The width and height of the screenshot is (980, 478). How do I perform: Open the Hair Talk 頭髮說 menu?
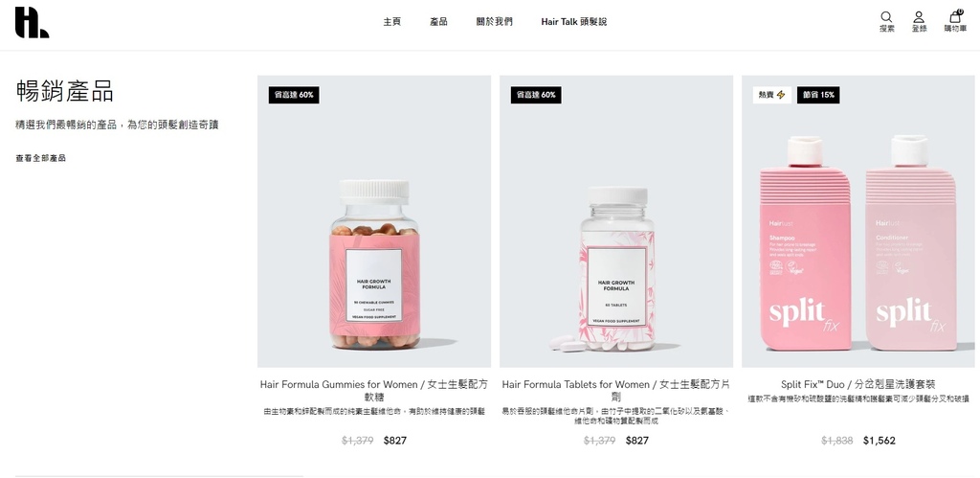tap(574, 22)
